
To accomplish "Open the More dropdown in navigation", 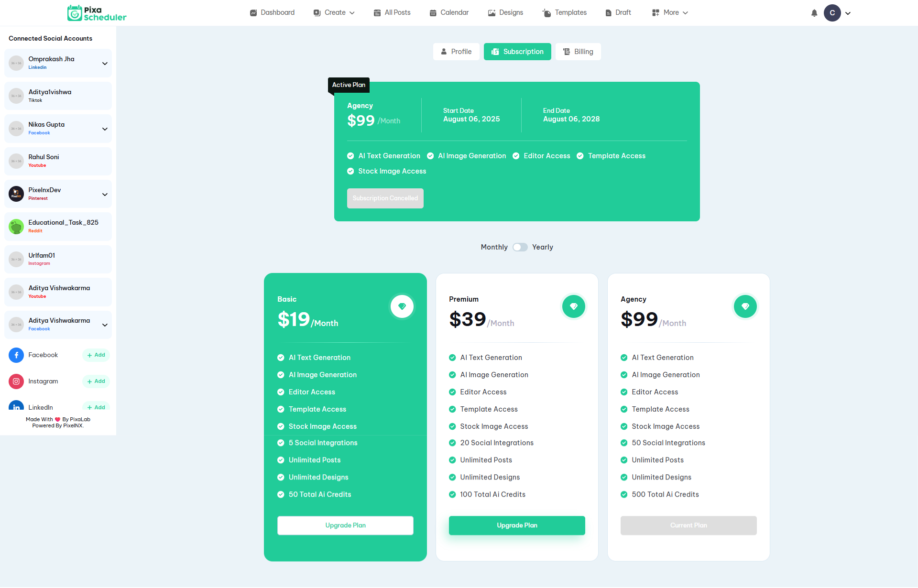I will 670,13.
